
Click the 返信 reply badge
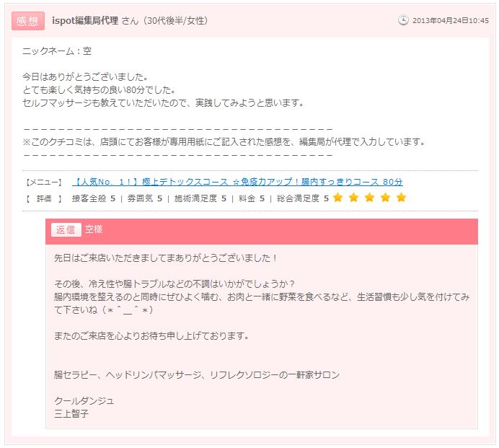point(66,229)
